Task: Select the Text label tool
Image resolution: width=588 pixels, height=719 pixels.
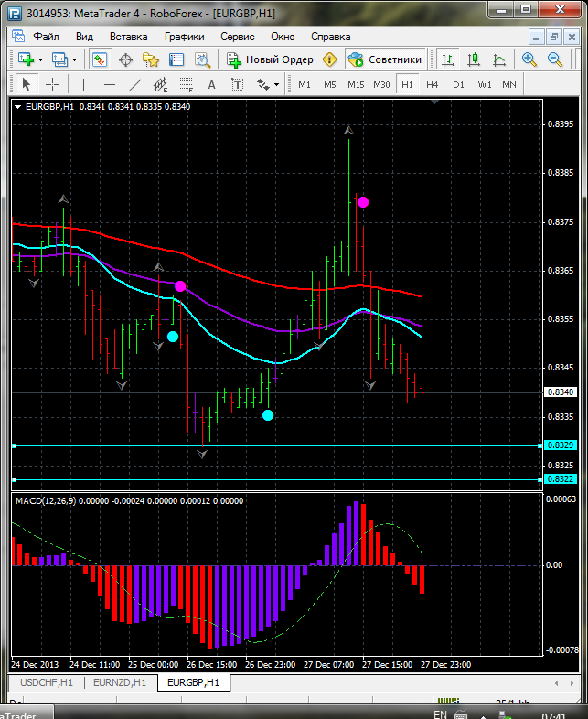Action: pyautogui.click(x=211, y=84)
